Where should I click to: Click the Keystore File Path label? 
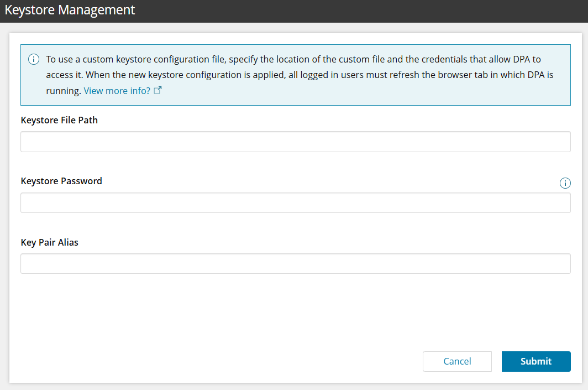pyautogui.click(x=59, y=120)
